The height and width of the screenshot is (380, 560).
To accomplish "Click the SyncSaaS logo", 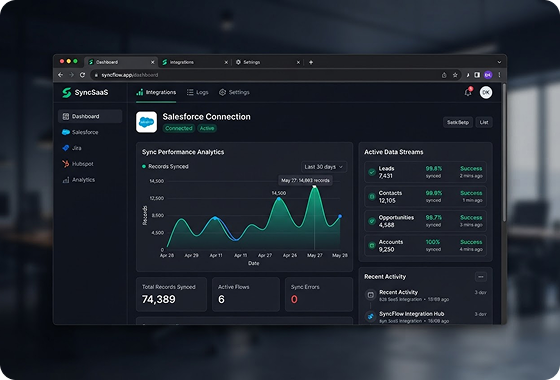I will click(85, 92).
